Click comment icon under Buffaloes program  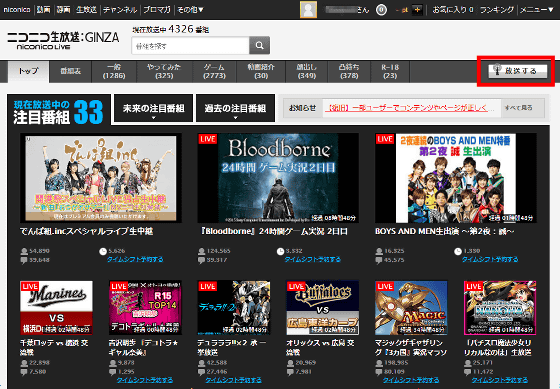pyautogui.click(x=290, y=372)
